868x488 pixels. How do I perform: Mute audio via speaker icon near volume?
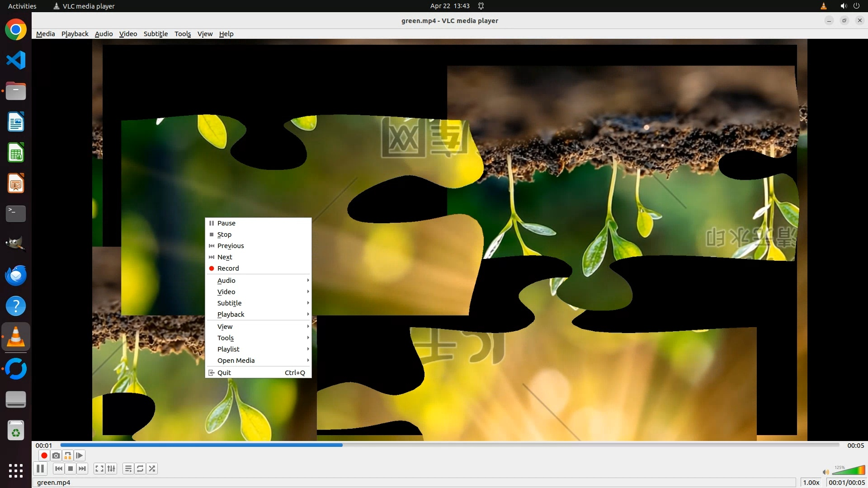pyautogui.click(x=826, y=472)
